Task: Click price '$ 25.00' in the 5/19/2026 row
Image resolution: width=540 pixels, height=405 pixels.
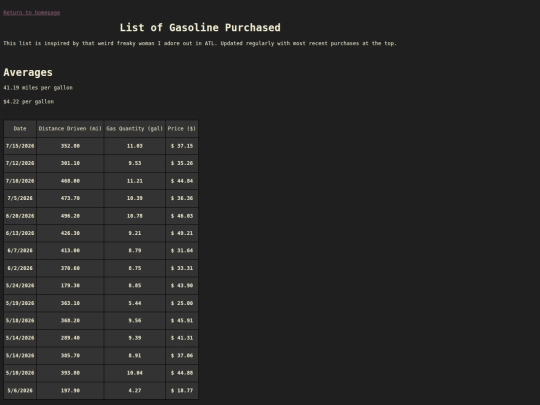Action: click(x=182, y=303)
